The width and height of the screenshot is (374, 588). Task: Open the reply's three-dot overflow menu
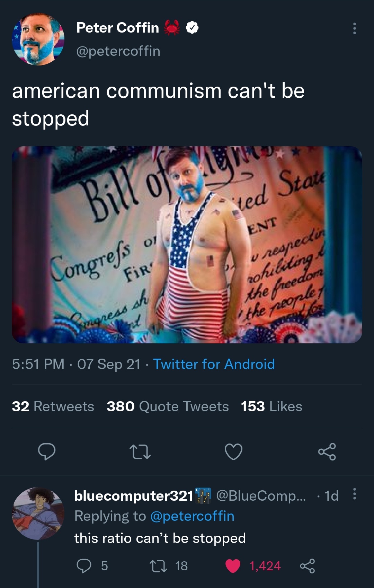354,494
